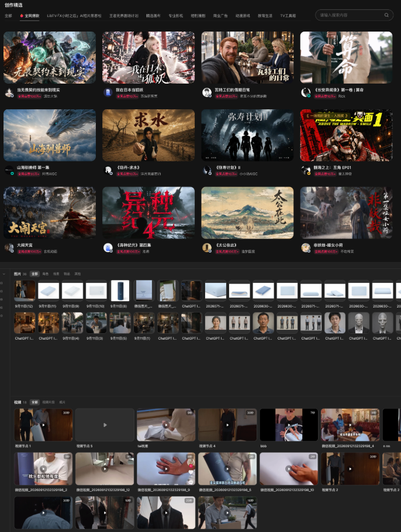Select 视频片段 filter in 视频 section
The height and width of the screenshot is (532, 401).
click(x=48, y=402)
